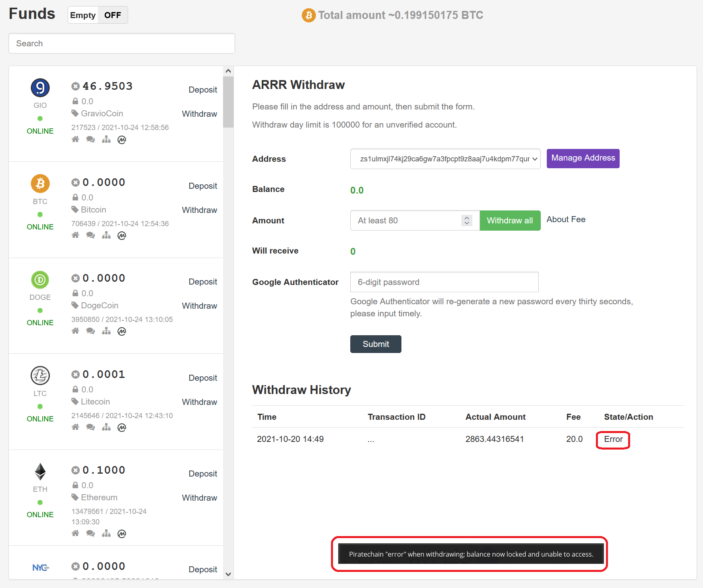The width and height of the screenshot is (703, 588).
Task: Click fund list scrollbar down arrow
Action: [x=228, y=574]
